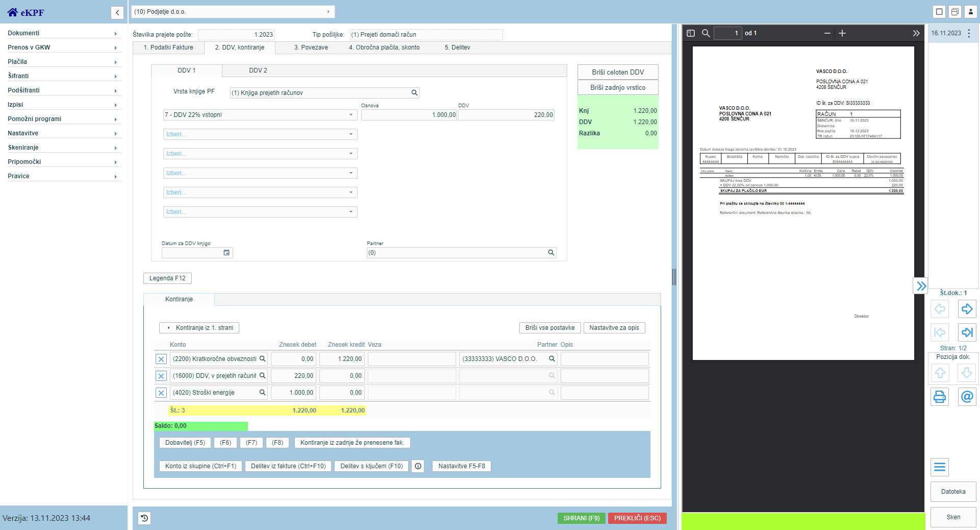This screenshot has width=980, height=530.
Task: Click Briši vse postavke
Action: pyautogui.click(x=550, y=328)
